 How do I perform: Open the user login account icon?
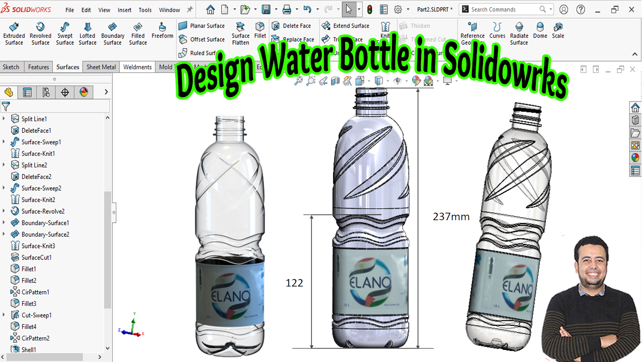[x=563, y=10]
